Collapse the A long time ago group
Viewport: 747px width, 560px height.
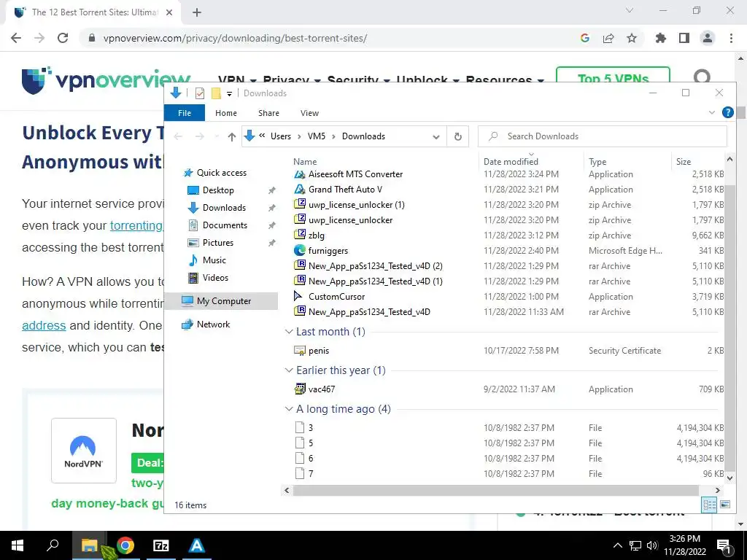pos(289,408)
